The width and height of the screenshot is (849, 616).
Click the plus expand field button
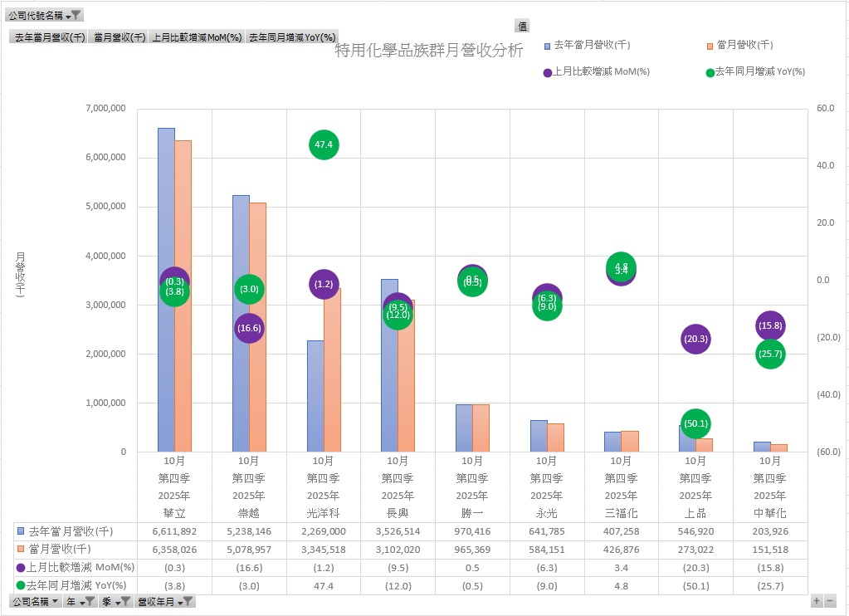pos(817,600)
